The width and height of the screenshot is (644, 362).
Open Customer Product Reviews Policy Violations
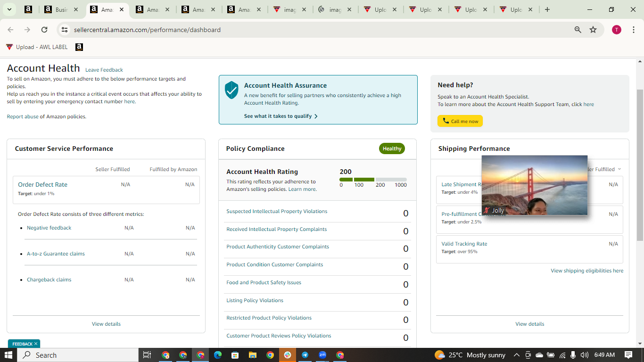[x=279, y=336]
